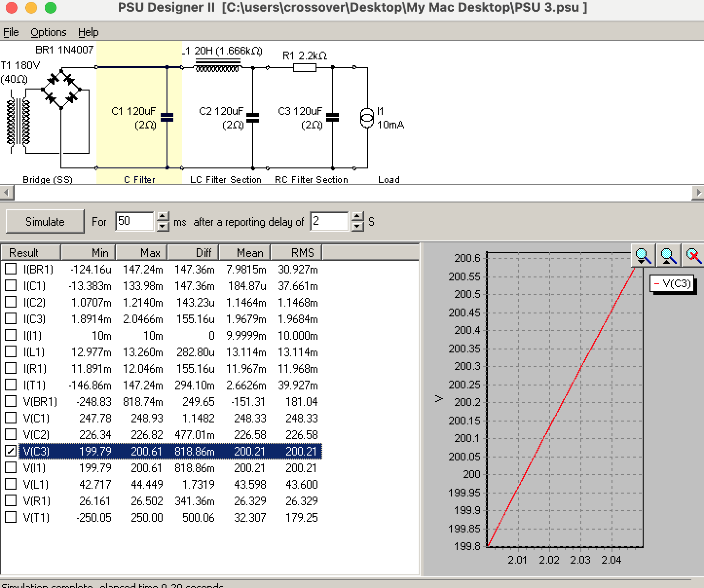Increase reporting delay with up stepper
The width and height of the screenshot is (704, 588).
point(358,217)
